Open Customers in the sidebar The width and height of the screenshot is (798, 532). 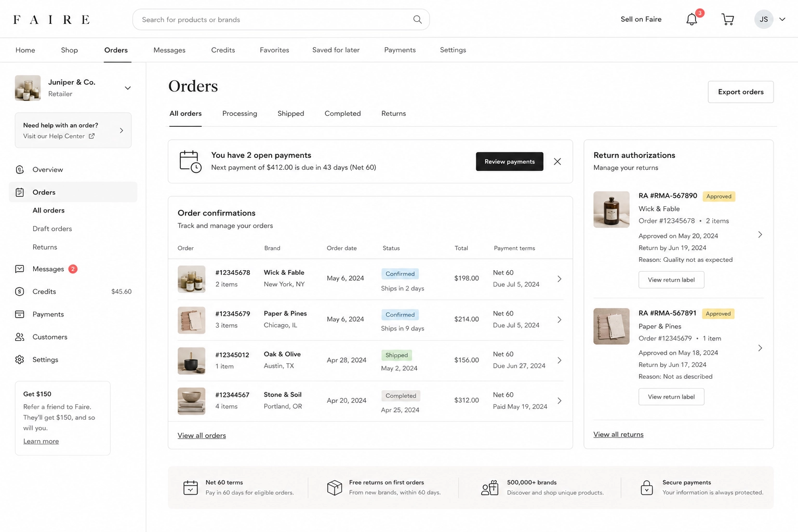pyautogui.click(x=50, y=337)
